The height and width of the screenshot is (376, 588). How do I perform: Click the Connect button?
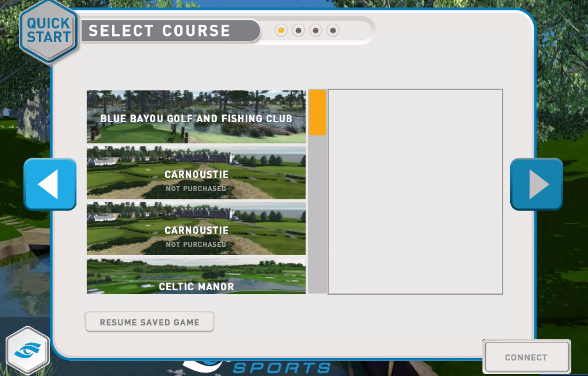pyautogui.click(x=526, y=357)
